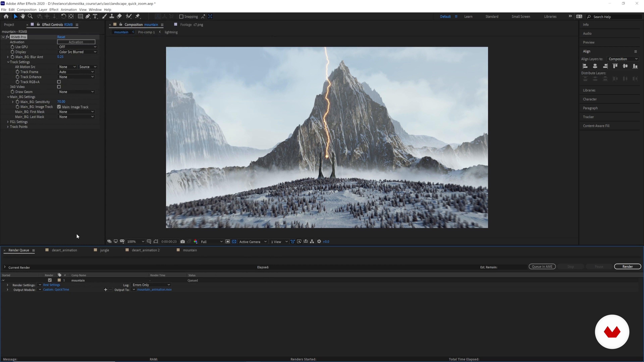
Task: Open the Comp Flowchart icon
Action: click(312, 242)
